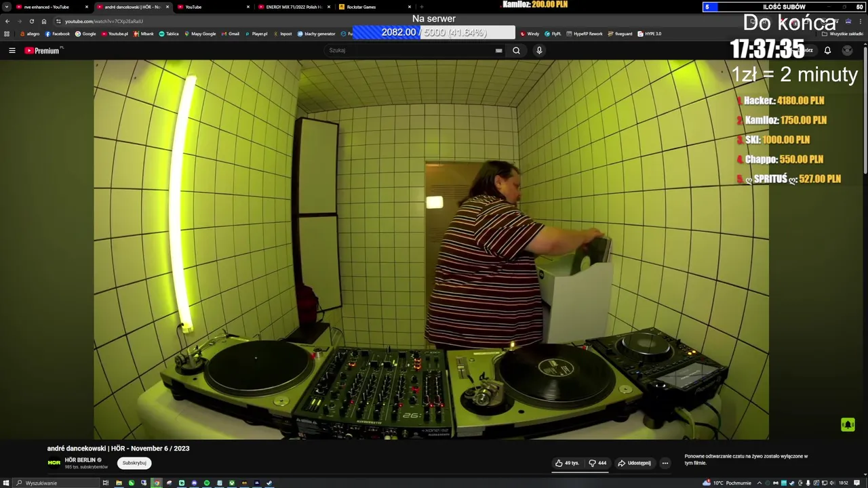
Task: Open Spotify from the taskbar
Action: click(x=207, y=483)
